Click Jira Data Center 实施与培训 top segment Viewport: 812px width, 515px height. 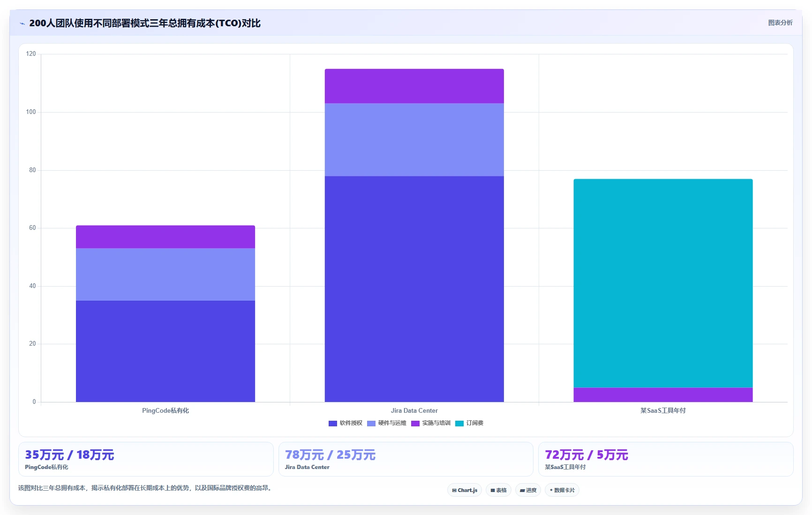(x=414, y=86)
